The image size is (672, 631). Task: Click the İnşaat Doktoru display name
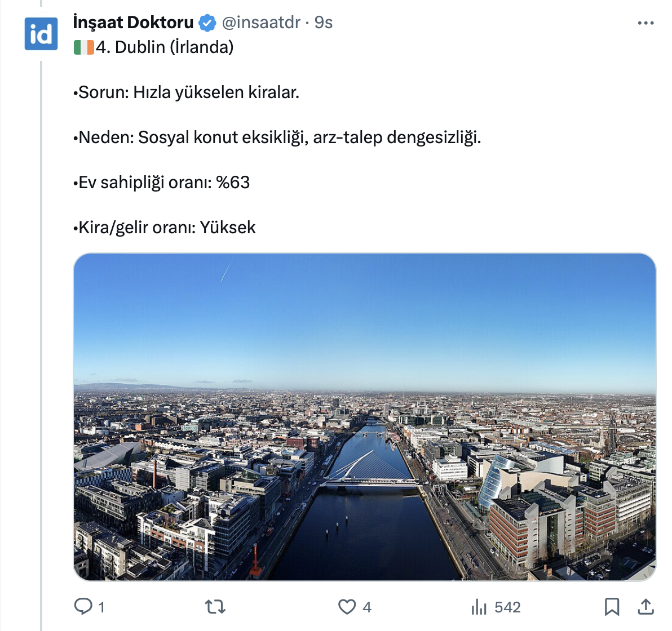(x=133, y=23)
